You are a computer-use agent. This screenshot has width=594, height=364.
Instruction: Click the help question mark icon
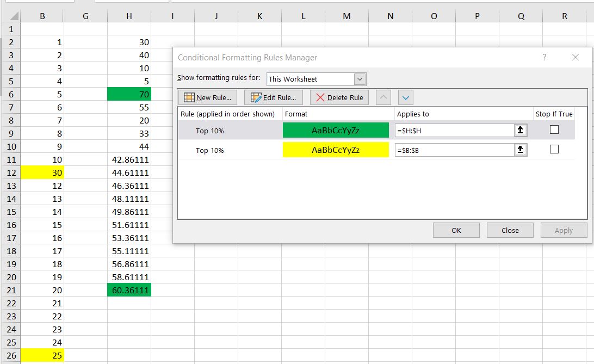tap(544, 57)
